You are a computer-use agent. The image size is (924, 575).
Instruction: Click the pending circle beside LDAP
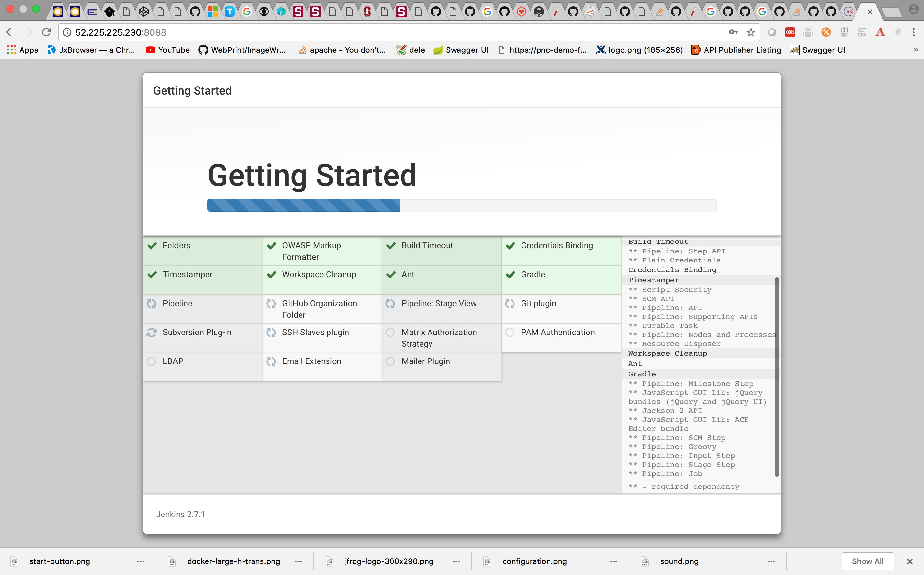[x=152, y=361]
